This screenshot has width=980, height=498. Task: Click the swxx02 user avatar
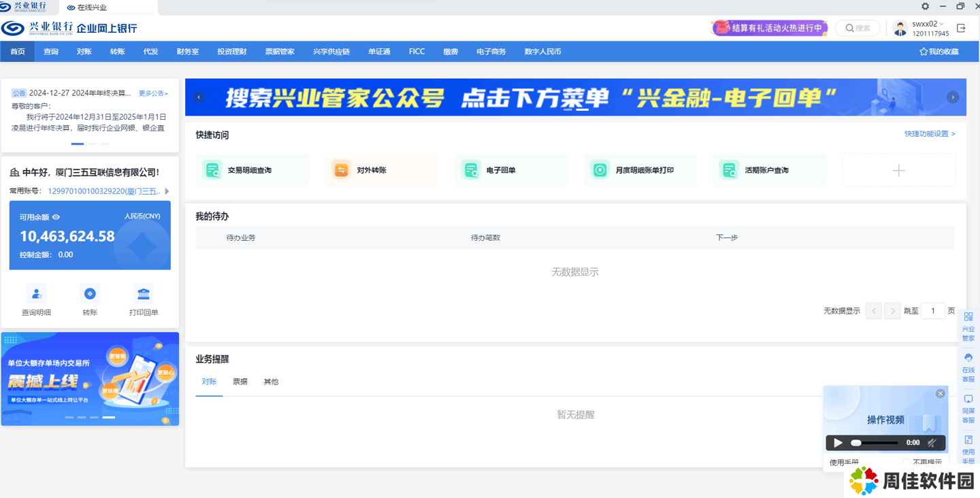[x=900, y=29]
